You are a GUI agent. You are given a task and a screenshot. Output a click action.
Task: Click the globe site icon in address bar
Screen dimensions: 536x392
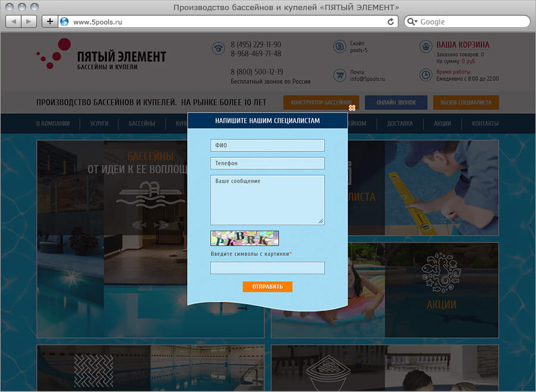64,21
